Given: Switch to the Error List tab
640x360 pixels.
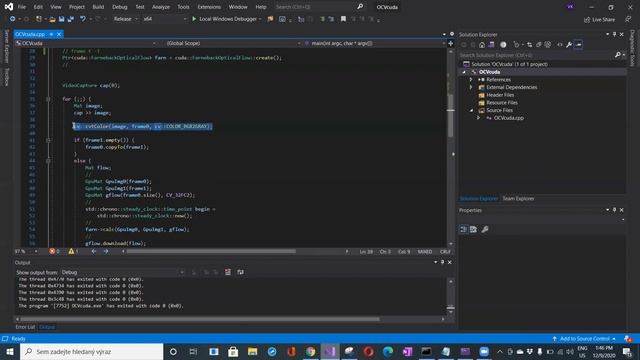Looking at the screenshot, I should (25, 327).
